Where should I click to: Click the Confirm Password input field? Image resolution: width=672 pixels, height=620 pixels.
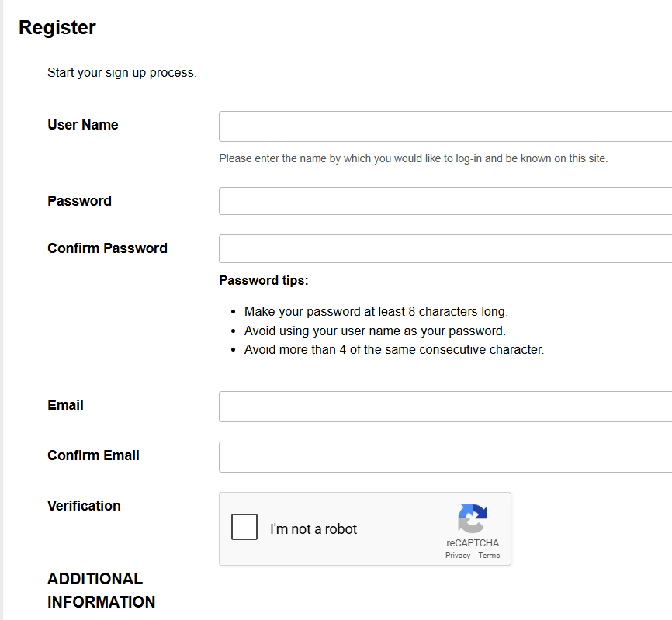pos(445,248)
